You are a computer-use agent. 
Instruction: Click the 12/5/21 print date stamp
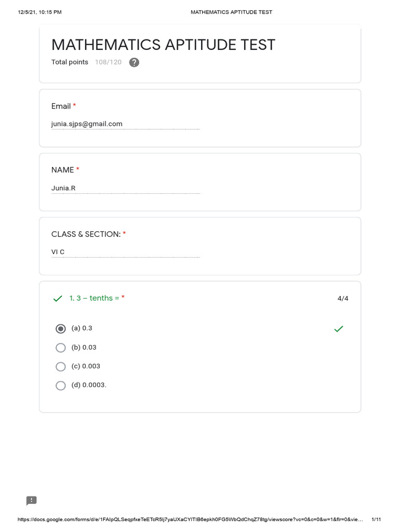click(39, 12)
